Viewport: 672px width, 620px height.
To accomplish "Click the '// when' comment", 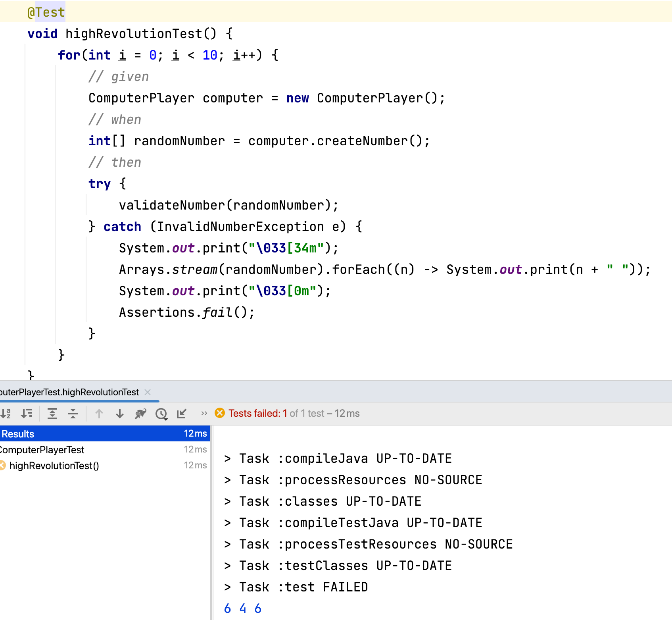I will point(115,119).
